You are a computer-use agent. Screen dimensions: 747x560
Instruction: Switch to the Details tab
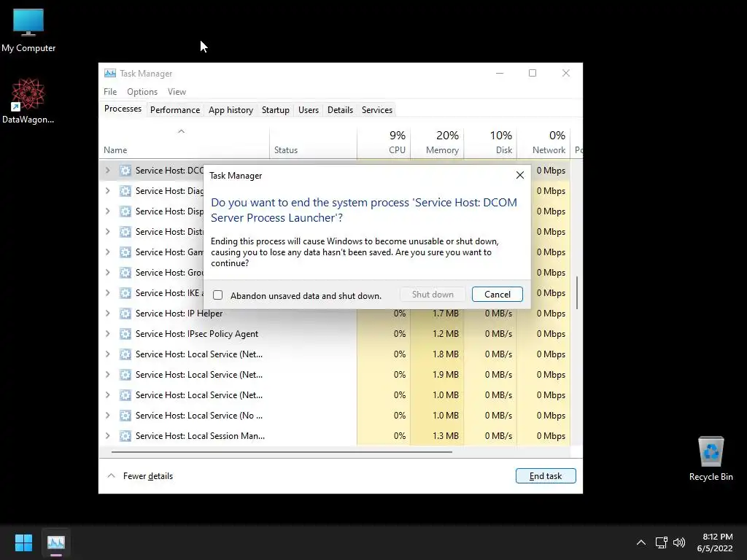(340, 110)
